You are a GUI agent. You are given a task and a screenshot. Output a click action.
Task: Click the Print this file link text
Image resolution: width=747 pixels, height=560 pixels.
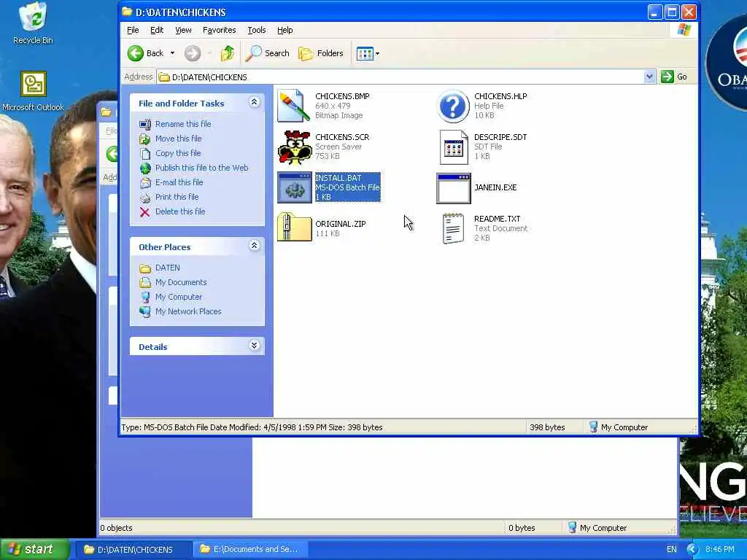177,197
